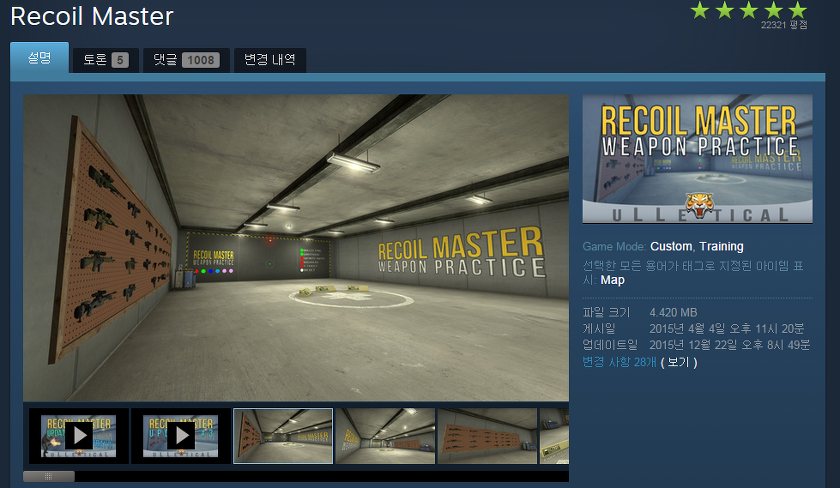Select the fourth thumbnail showing the yellow wall text

[385, 435]
